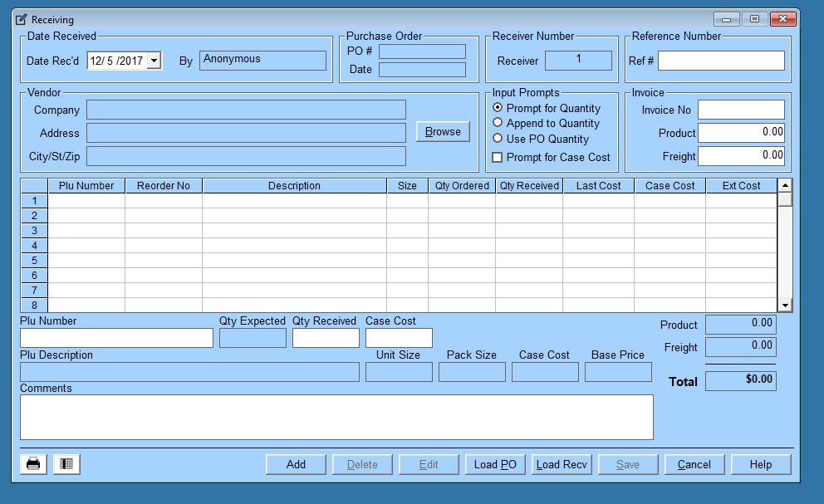This screenshot has height=504, width=824.
Task: Select grid row header 1
Action: 34,201
